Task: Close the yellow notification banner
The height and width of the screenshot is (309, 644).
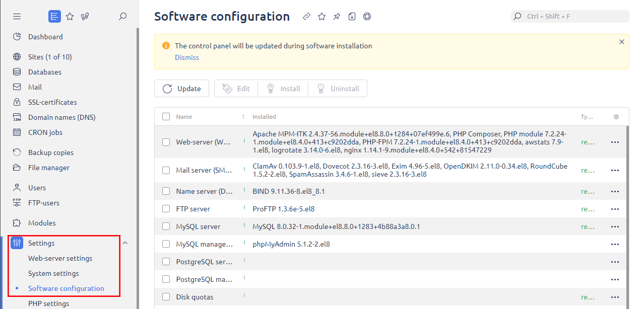Action: click(x=621, y=42)
